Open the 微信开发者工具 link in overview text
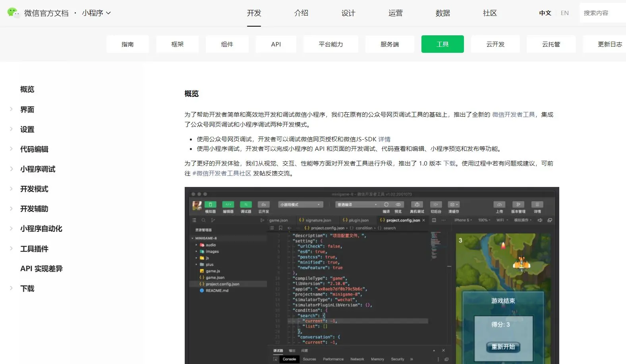 [513, 115]
